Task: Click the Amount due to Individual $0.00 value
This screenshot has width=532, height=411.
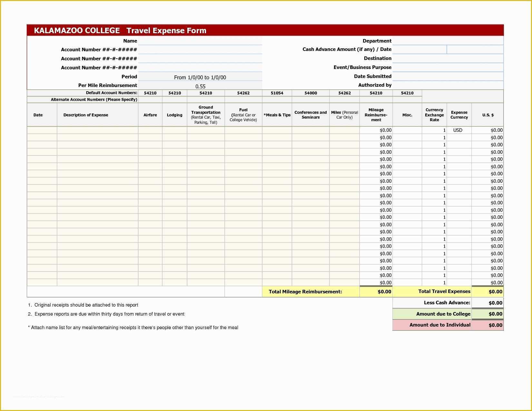Action: 488,325
